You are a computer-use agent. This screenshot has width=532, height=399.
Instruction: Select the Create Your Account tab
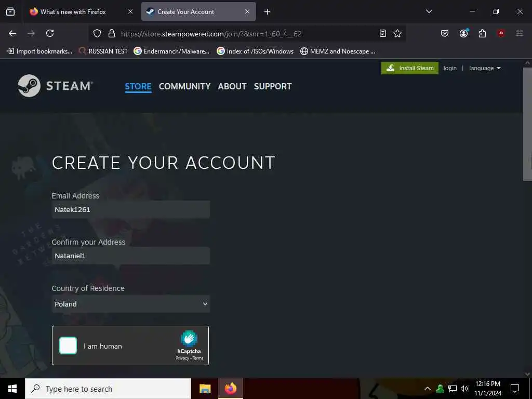pyautogui.click(x=198, y=11)
